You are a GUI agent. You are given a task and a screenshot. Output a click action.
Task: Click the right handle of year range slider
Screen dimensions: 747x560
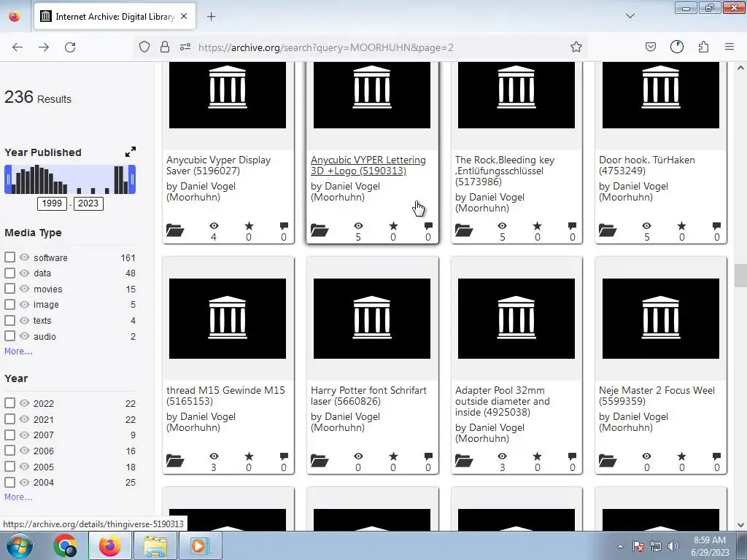[132, 179]
